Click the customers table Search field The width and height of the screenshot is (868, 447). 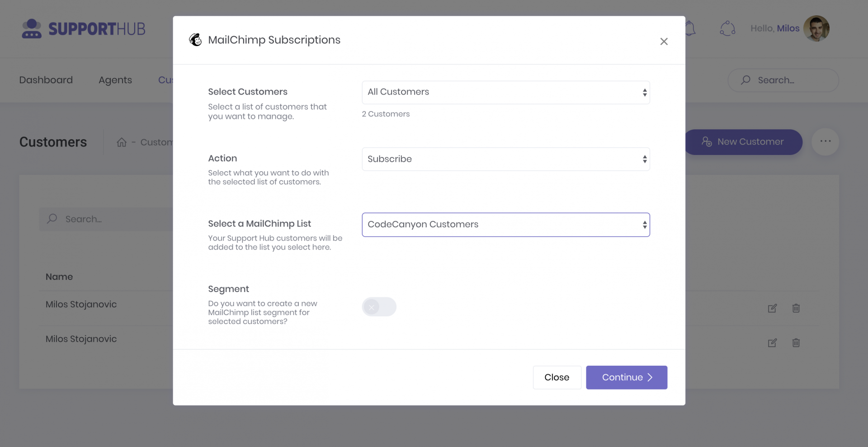coord(106,219)
